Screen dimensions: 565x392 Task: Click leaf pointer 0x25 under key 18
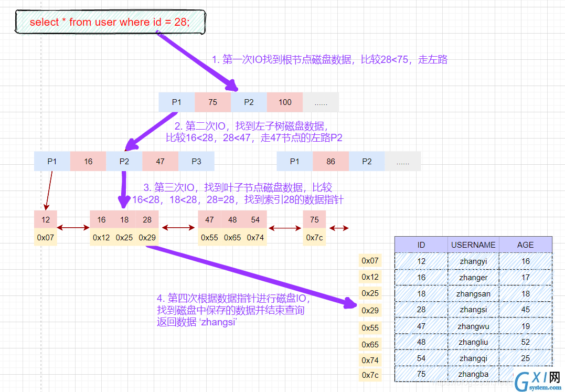(124, 237)
